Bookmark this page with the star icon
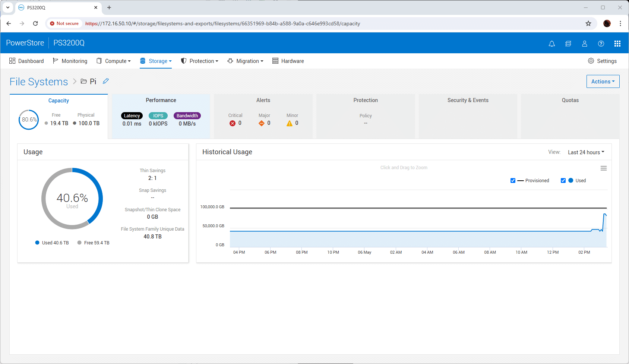The width and height of the screenshot is (629, 364). pyautogui.click(x=588, y=23)
